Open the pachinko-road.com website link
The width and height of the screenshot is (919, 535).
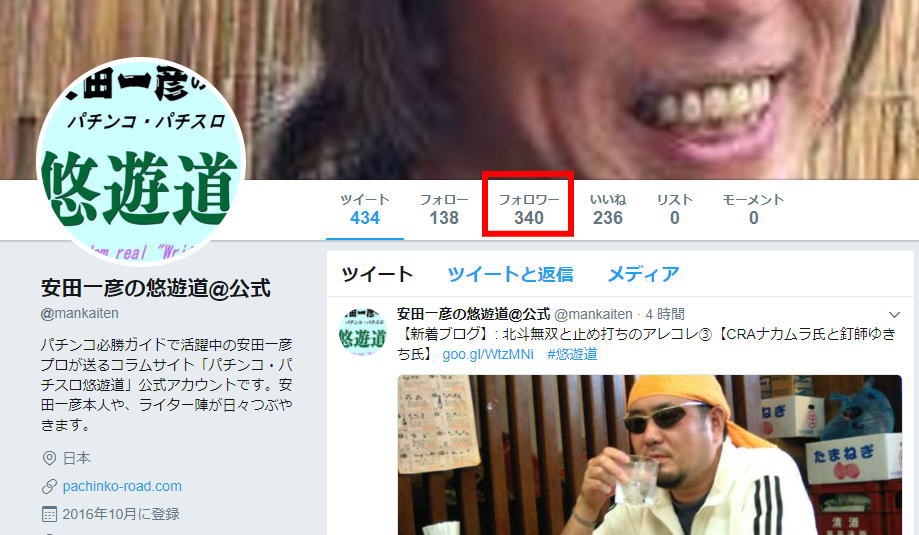click(x=122, y=486)
